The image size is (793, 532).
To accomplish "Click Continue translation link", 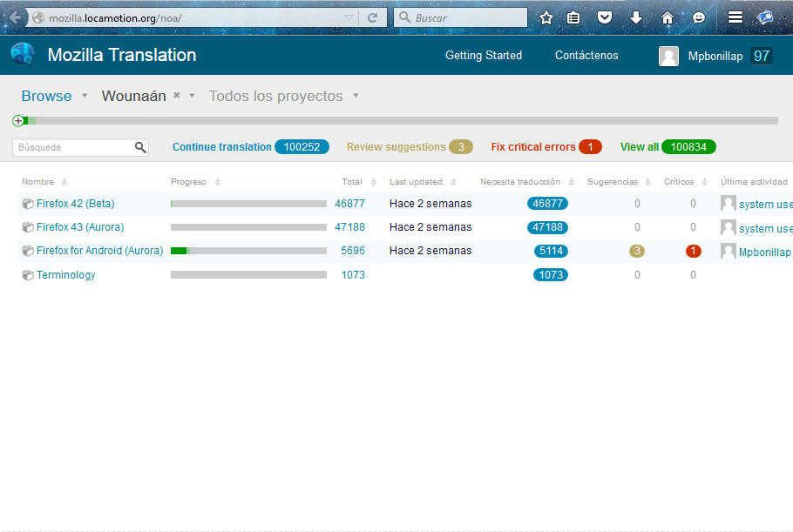I will pyautogui.click(x=222, y=147).
